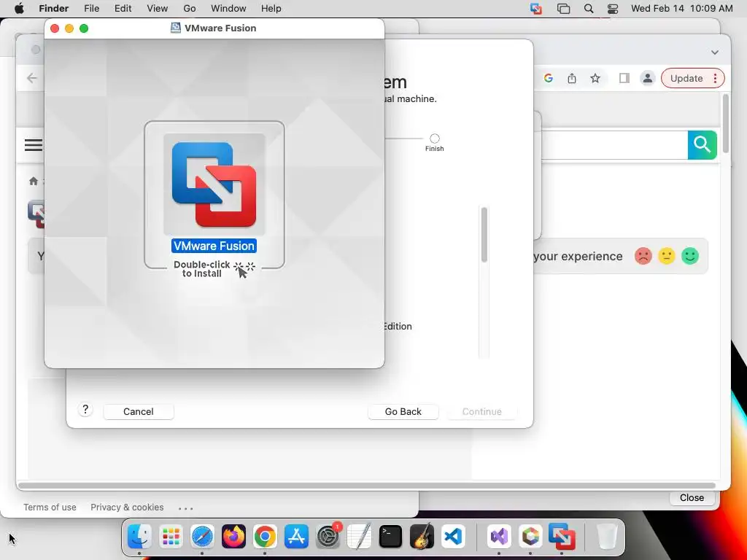Open the Edit menu

click(x=123, y=9)
